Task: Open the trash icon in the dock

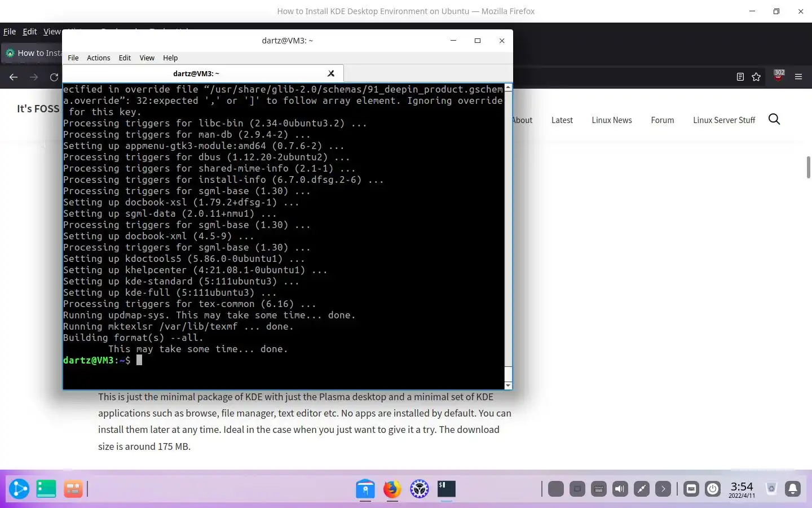Action: [771, 489]
